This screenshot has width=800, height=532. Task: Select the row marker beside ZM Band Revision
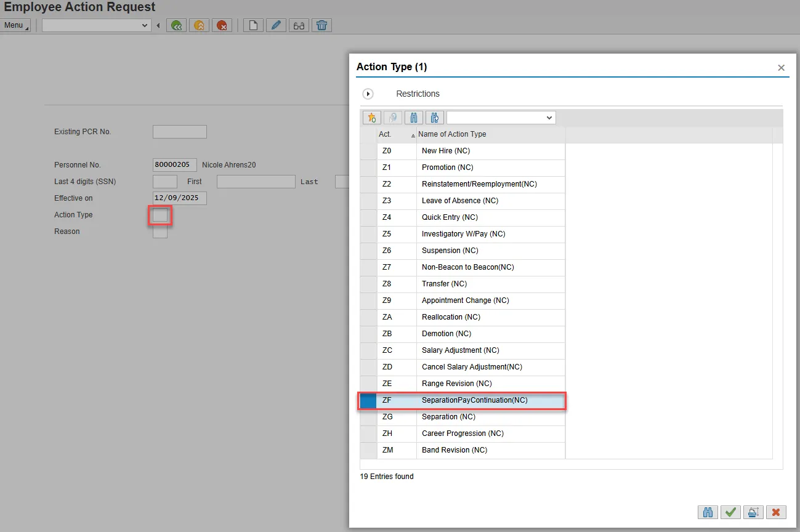click(x=368, y=450)
